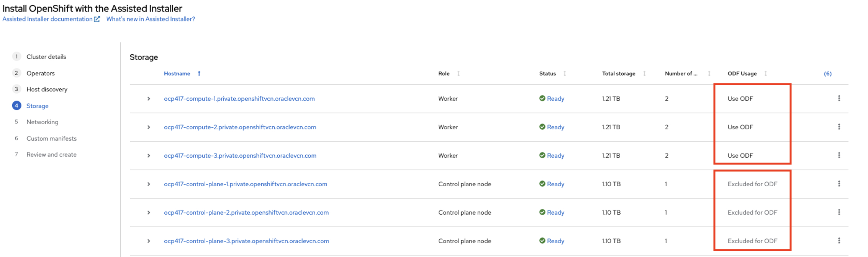
Task: Click the Total storage column header
Action: click(x=619, y=73)
